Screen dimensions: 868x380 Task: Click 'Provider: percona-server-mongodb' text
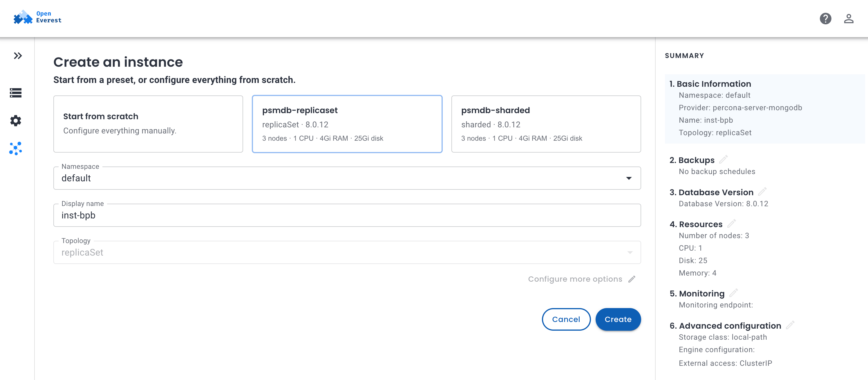(740, 108)
